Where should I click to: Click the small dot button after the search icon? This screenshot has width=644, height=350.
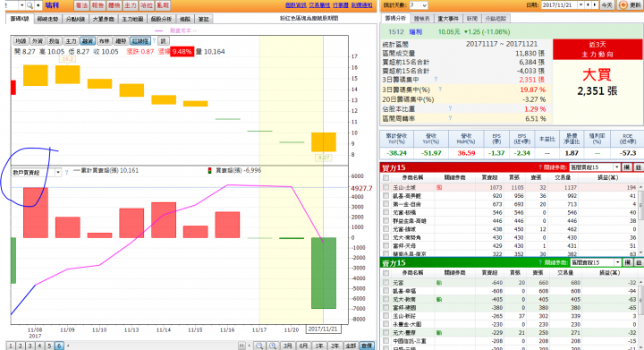[x=38, y=5]
